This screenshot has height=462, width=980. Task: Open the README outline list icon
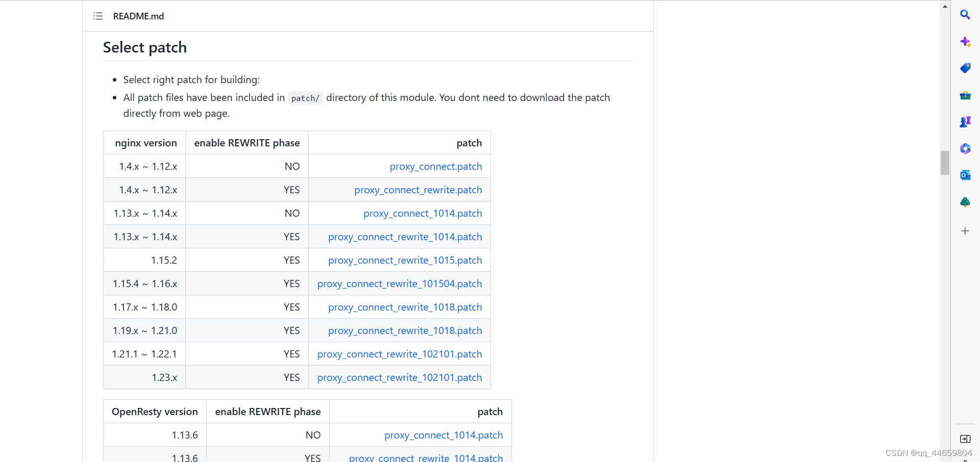click(x=98, y=16)
